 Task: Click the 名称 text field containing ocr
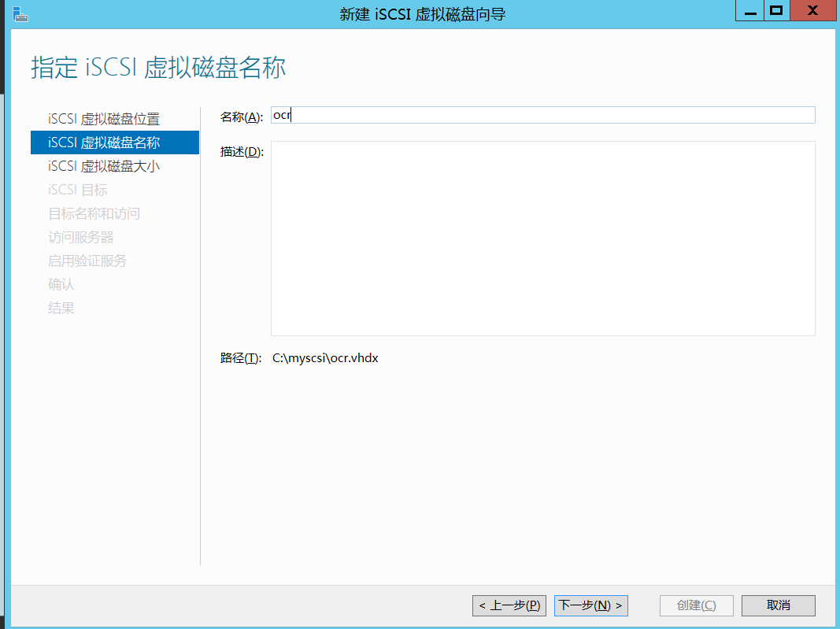[542, 115]
